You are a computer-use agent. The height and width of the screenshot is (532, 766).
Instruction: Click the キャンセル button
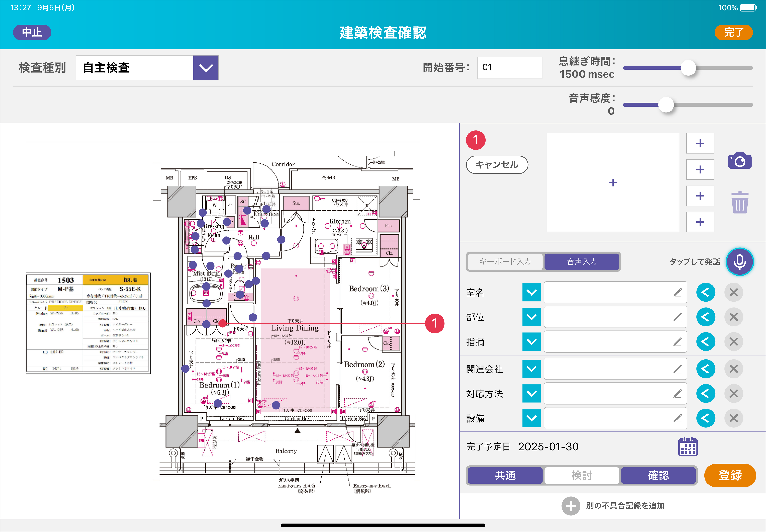[497, 165]
